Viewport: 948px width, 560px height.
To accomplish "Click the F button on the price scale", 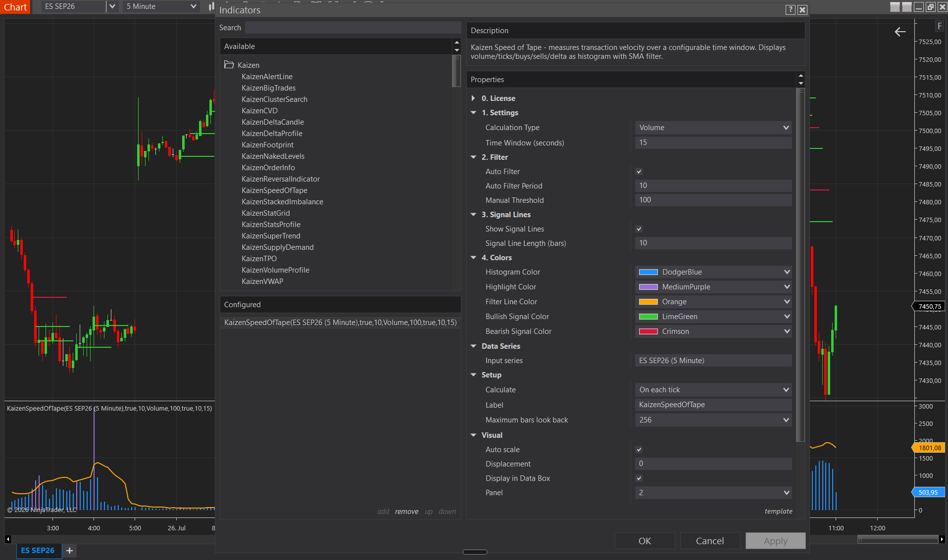I will [939, 26].
